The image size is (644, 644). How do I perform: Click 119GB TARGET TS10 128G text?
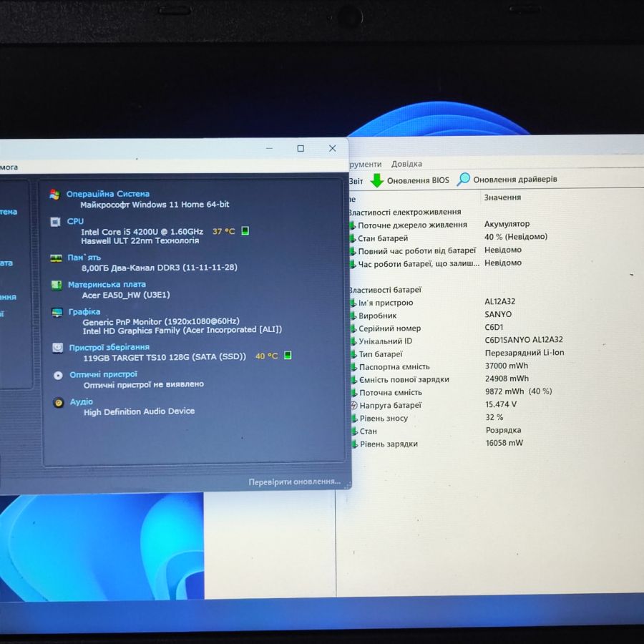pyautogui.click(x=165, y=357)
